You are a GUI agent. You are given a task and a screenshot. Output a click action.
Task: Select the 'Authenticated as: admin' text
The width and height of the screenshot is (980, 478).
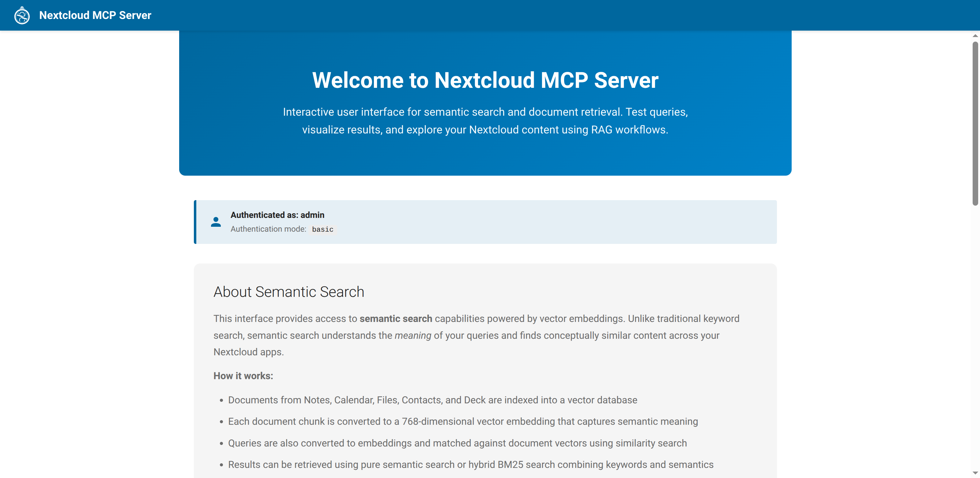277,215
